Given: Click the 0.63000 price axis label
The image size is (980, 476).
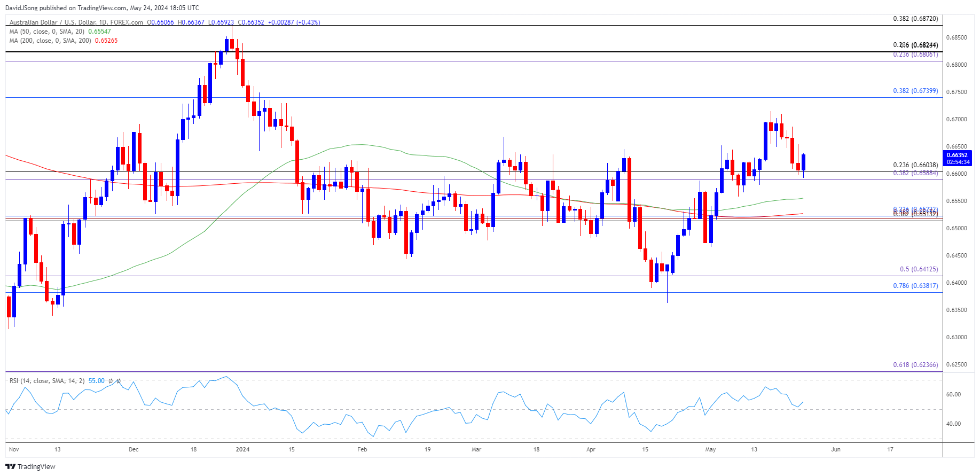Looking at the screenshot, I should 957,337.
